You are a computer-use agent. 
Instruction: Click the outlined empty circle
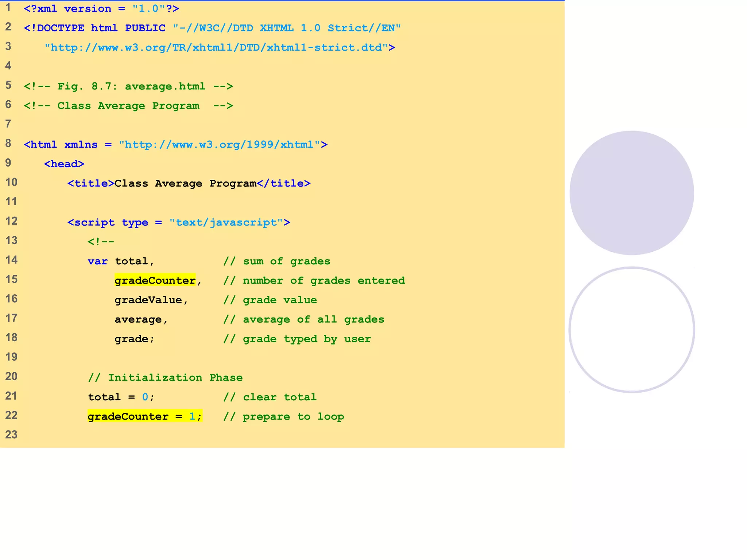pyautogui.click(x=631, y=330)
